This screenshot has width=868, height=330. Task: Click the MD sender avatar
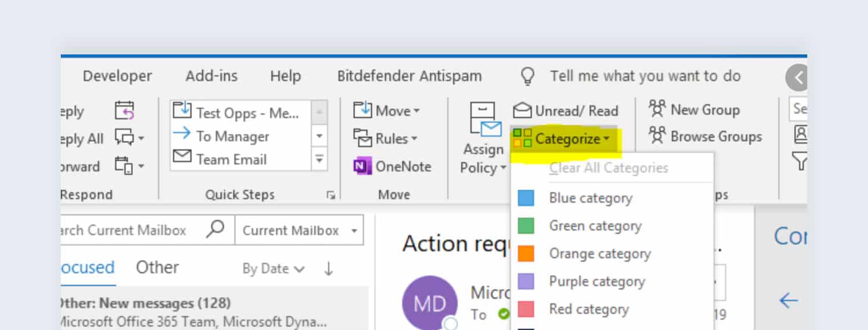430,303
